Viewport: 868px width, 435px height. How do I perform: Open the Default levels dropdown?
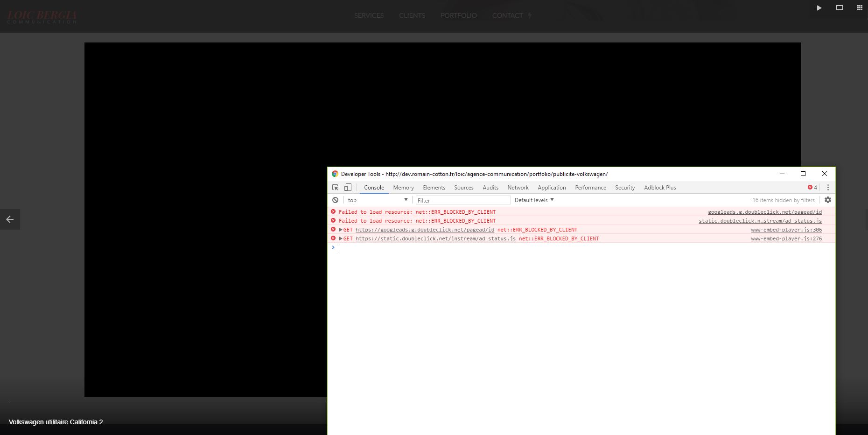tap(534, 200)
